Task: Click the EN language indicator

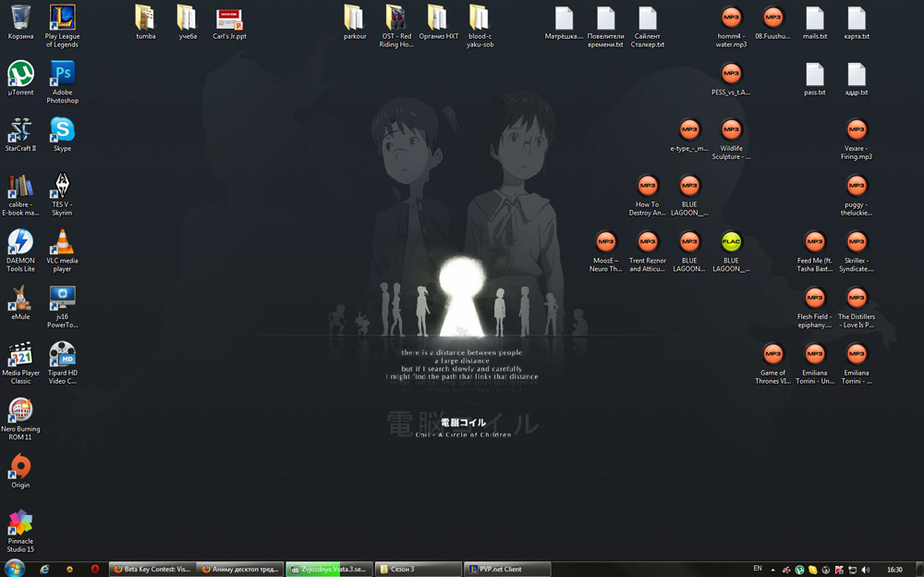Action: (758, 569)
